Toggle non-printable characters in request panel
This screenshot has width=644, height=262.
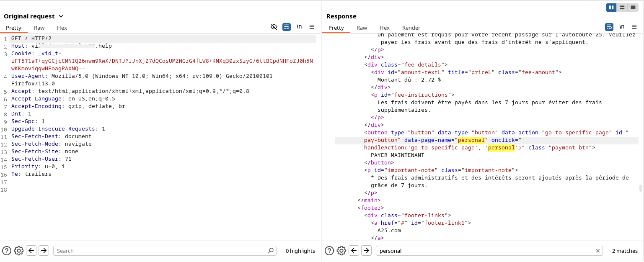tap(299, 27)
